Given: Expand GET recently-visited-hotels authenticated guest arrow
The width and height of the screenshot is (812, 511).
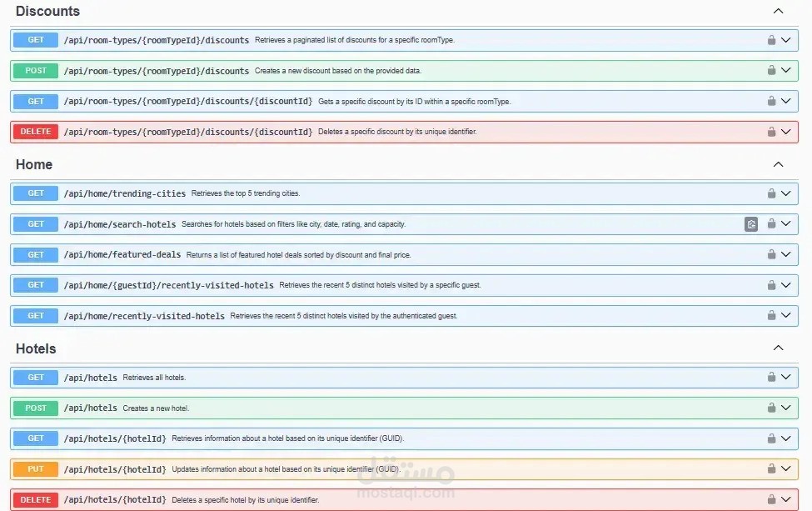Looking at the screenshot, I should 785,315.
